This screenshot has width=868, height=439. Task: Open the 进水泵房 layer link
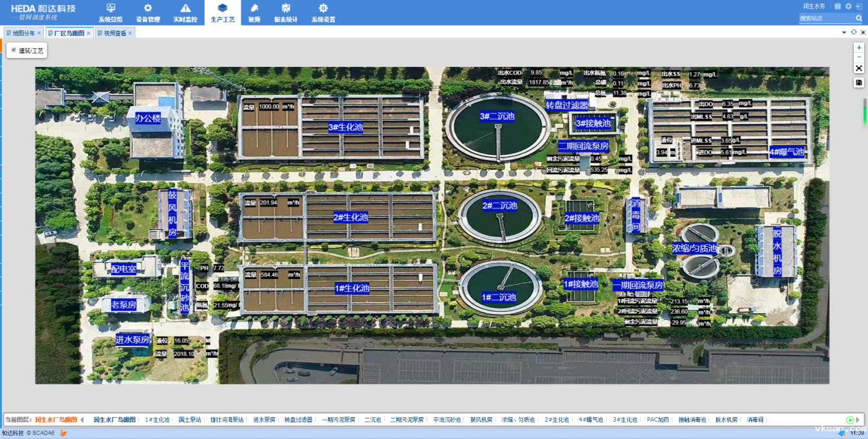pos(264,420)
